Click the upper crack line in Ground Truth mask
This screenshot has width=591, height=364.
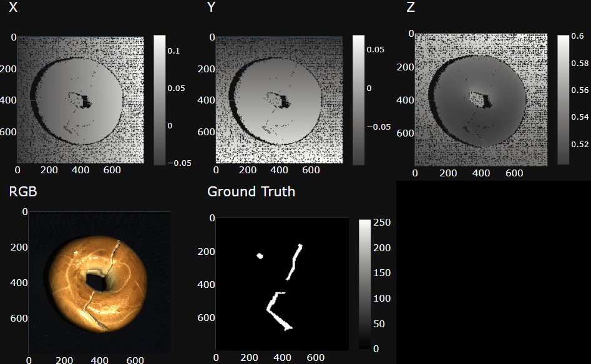pyautogui.click(x=294, y=262)
